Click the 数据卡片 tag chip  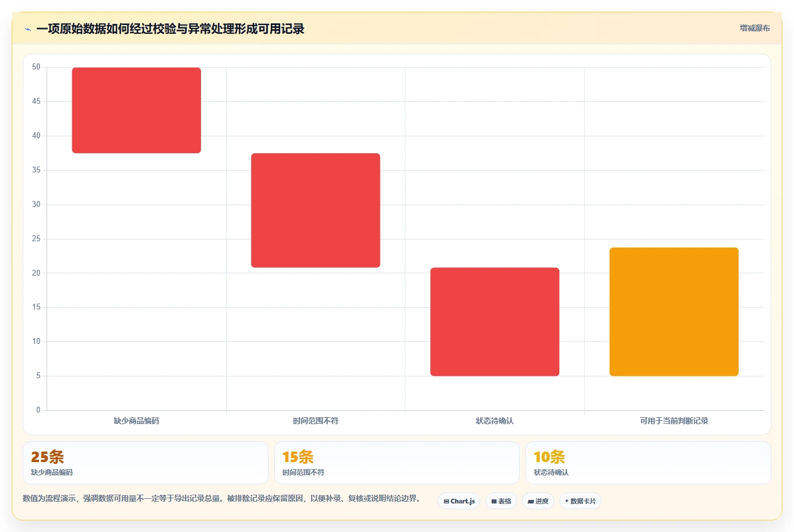pos(580,501)
